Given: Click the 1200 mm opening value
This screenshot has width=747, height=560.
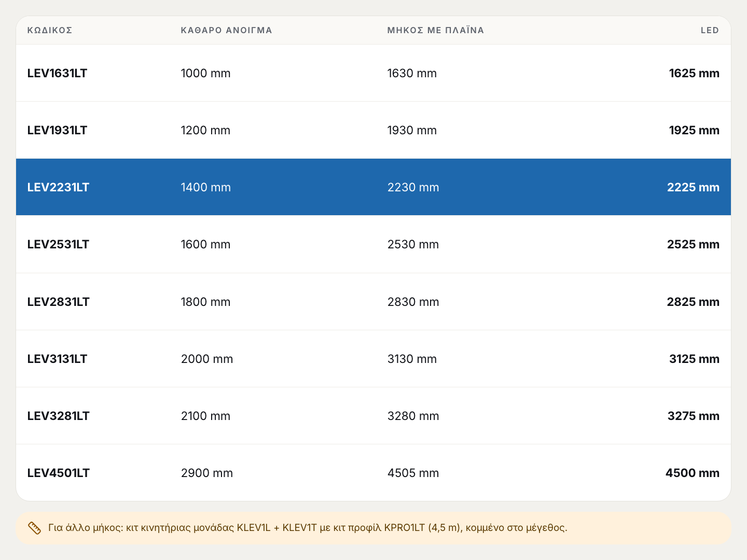Looking at the screenshot, I should tap(206, 130).
